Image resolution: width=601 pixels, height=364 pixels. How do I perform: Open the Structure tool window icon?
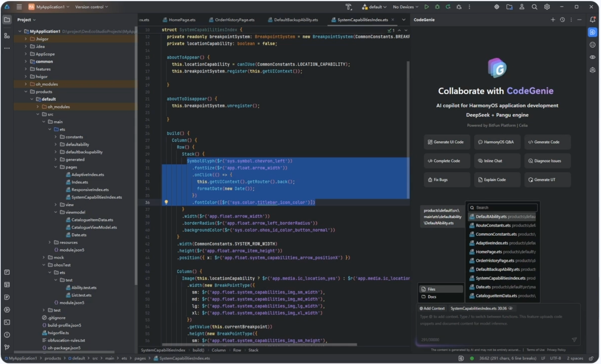[x=7, y=36]
